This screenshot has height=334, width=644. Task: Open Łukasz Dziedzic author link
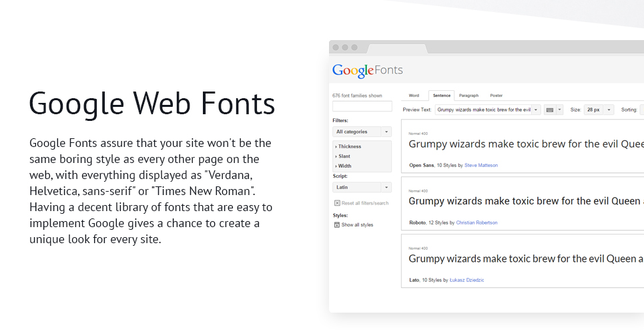point(466,280)
